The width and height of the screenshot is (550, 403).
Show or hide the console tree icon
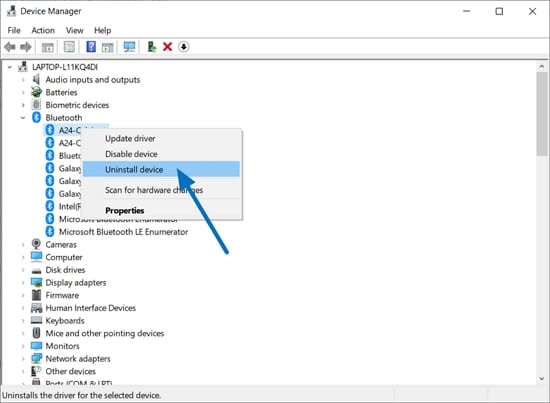pyautogui.click(x=47, y=47)
